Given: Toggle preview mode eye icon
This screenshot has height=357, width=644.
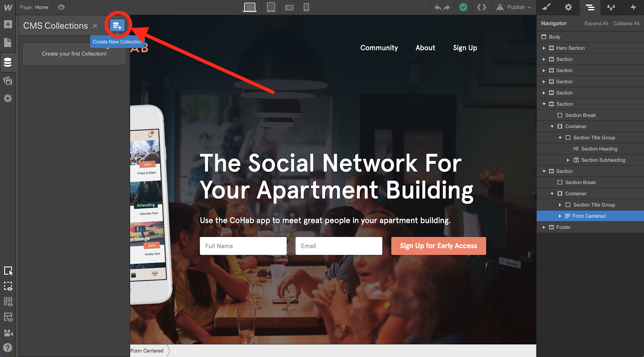Looking at the screenshot, I should [61, 7].
